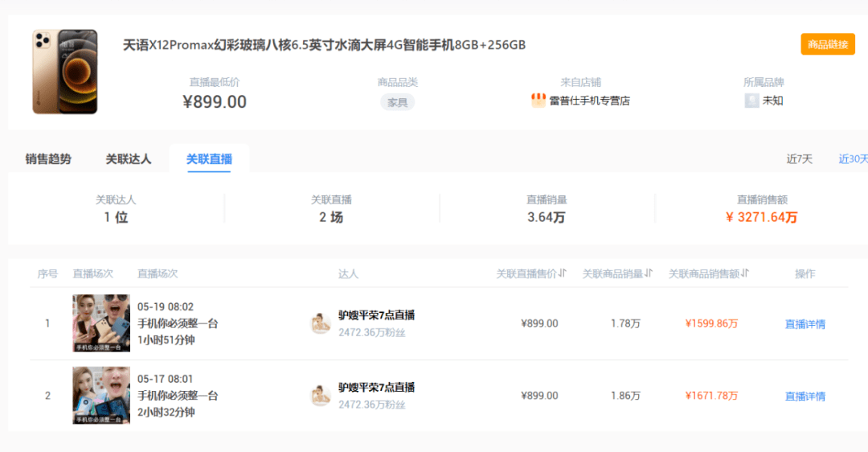This screenshot has height=452, width=868.
Task: Click streamer avatar in first row
Action: coord(321,323)
